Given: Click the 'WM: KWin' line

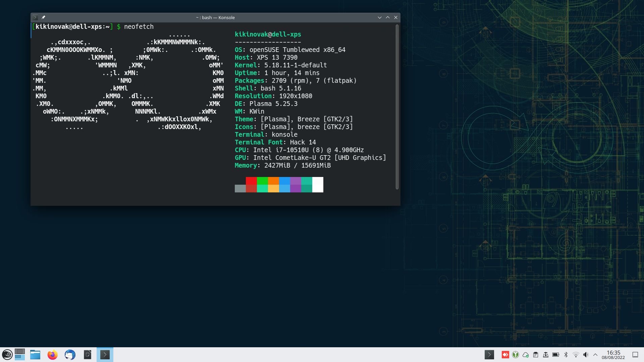Looking at the screenshot, I should pyautogui.click(x=250, y=111).
